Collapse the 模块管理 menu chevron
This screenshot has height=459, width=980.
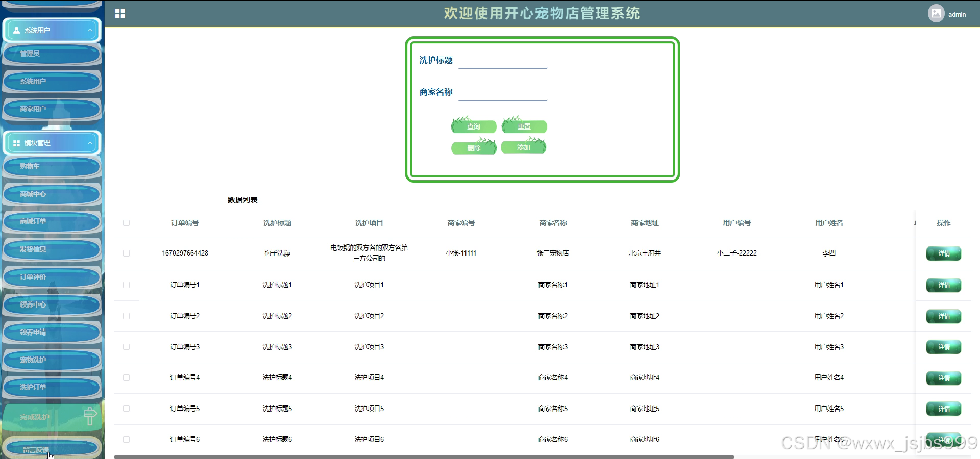pyautogui.click(x=90, y=143)
